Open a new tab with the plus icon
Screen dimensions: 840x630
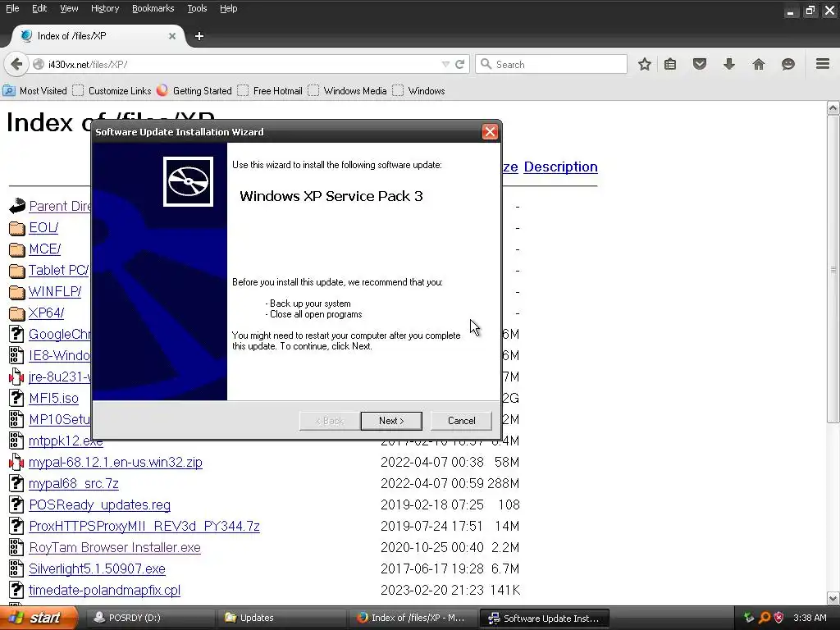(199, 36)
